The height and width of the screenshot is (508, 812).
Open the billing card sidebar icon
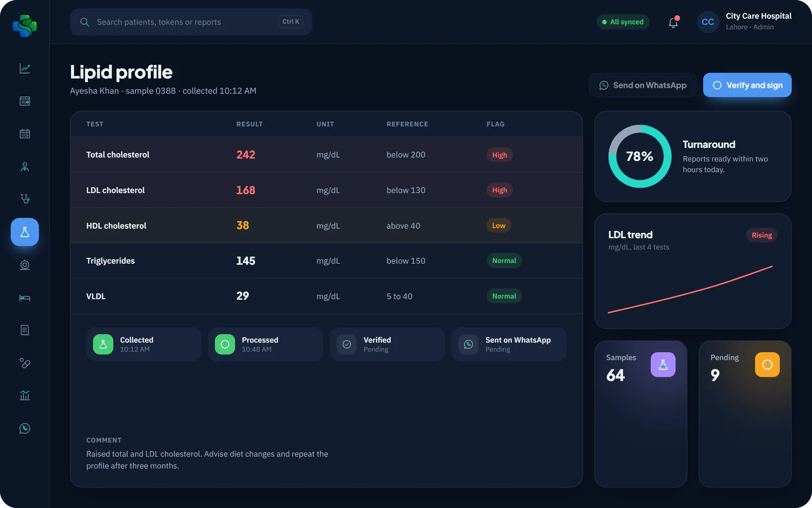25,101
